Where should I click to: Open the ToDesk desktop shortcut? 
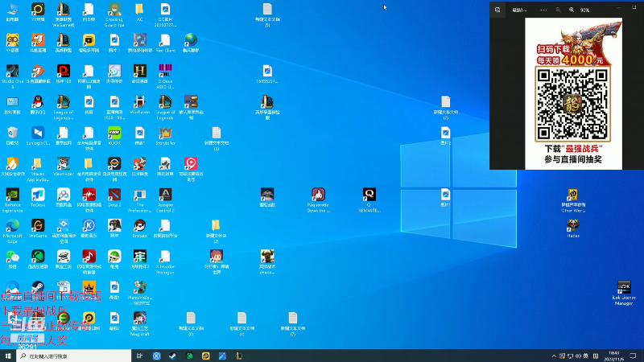(38, 198)
